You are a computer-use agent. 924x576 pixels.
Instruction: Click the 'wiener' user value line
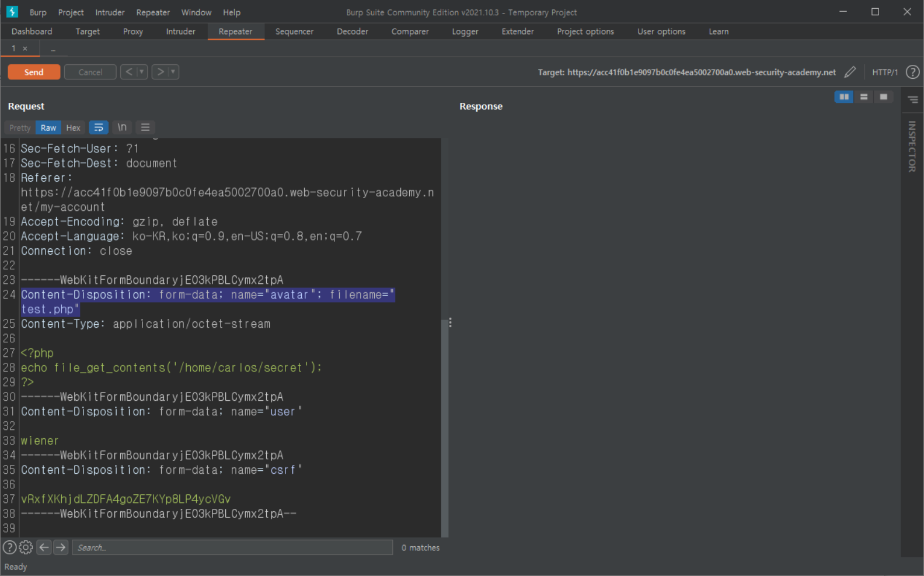coord(40,440)
